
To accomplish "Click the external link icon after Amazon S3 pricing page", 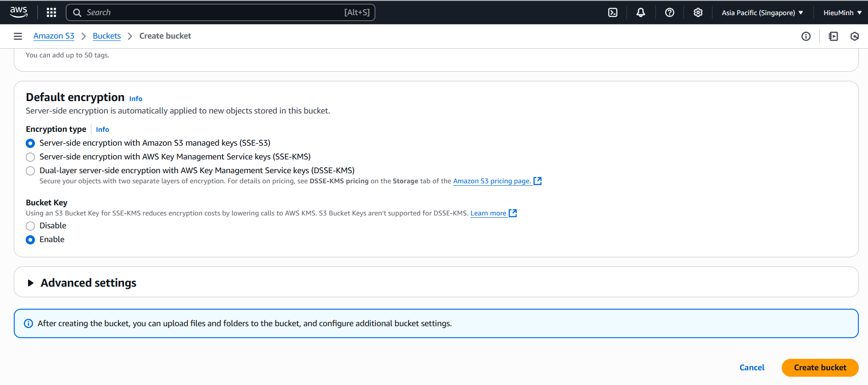I will click(538, 181).
